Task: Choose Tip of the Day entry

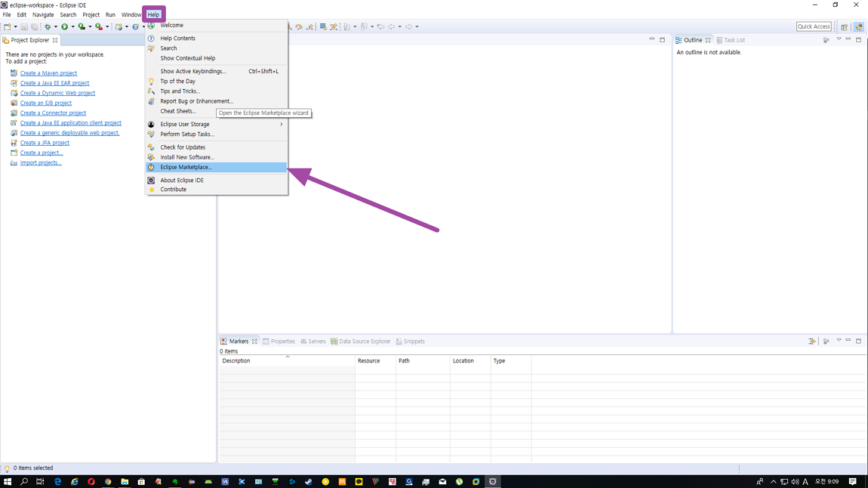Action: 217,82
